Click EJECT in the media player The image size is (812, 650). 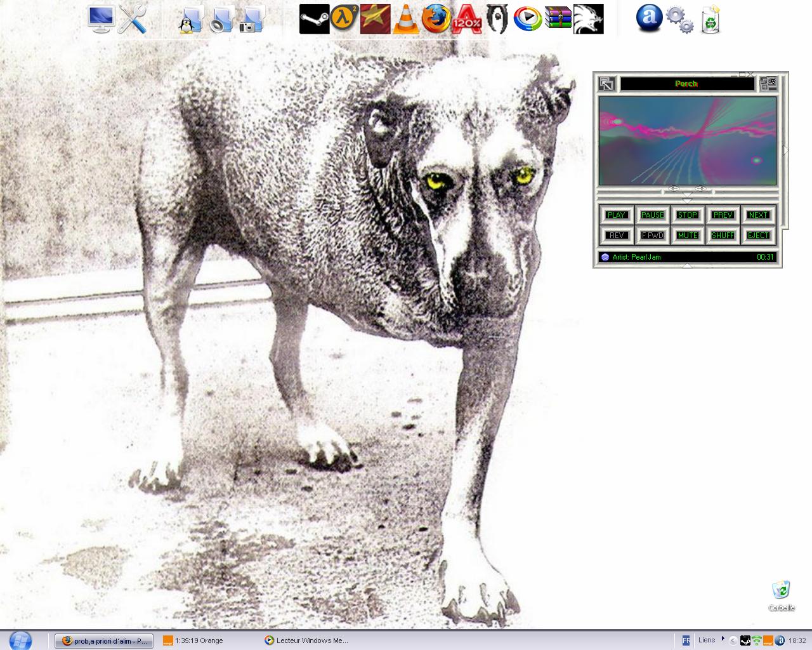click(758, 235)
